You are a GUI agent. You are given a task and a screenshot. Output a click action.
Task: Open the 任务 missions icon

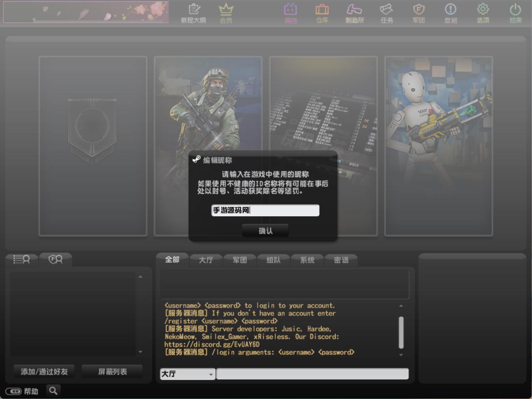pos(387,13)
